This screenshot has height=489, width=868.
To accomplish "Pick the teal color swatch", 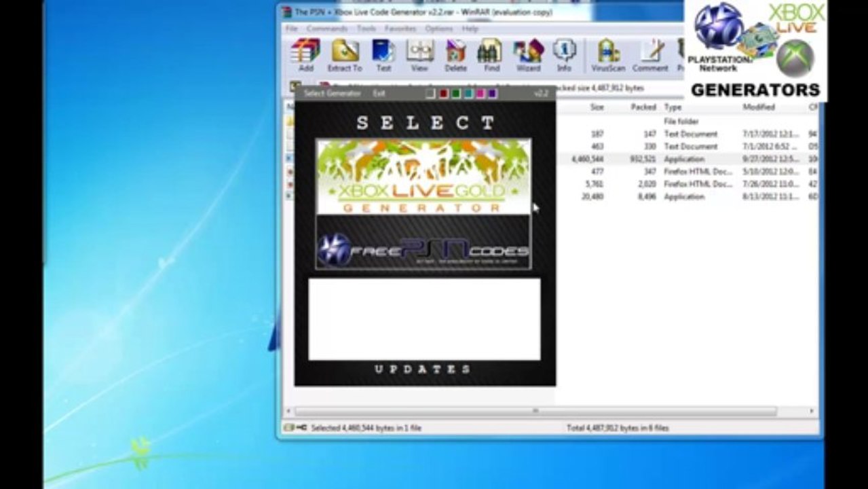I will (468, 93).
